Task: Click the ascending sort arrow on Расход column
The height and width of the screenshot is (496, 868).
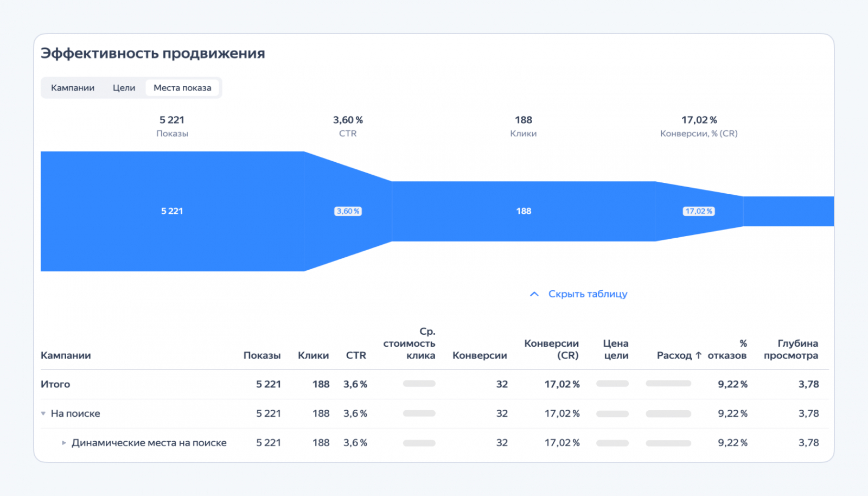Action: click(698, 355)
